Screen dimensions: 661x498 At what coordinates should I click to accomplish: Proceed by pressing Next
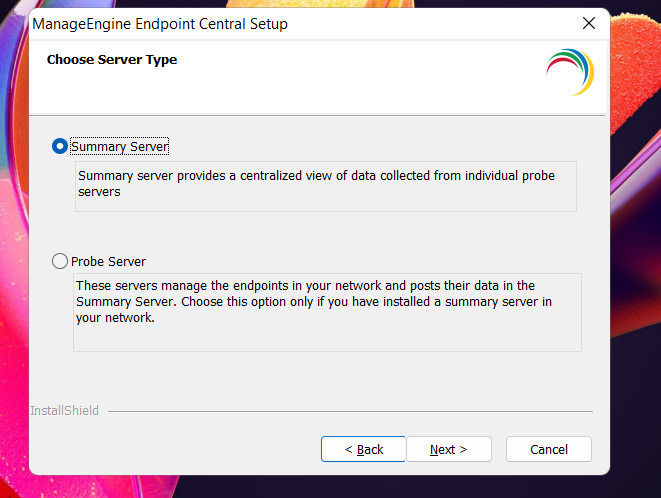pyautogui.click(x=448, y=449)
